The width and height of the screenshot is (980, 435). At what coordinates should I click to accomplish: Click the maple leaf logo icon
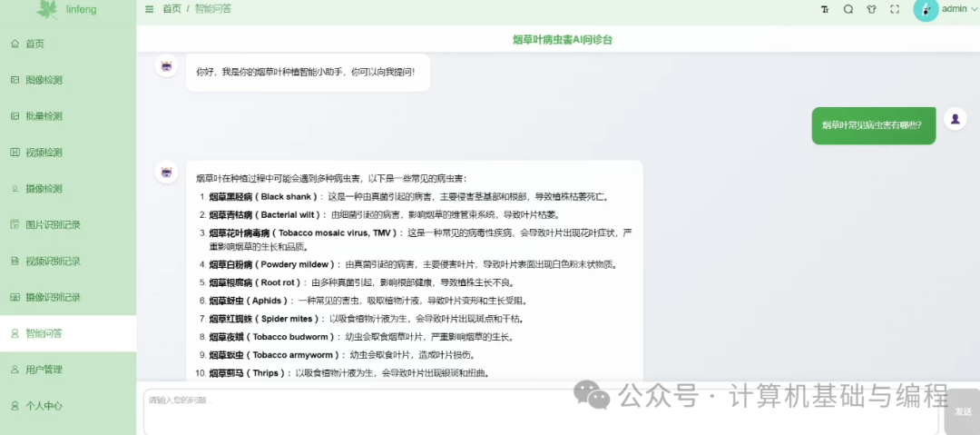(x=46, y=9)
